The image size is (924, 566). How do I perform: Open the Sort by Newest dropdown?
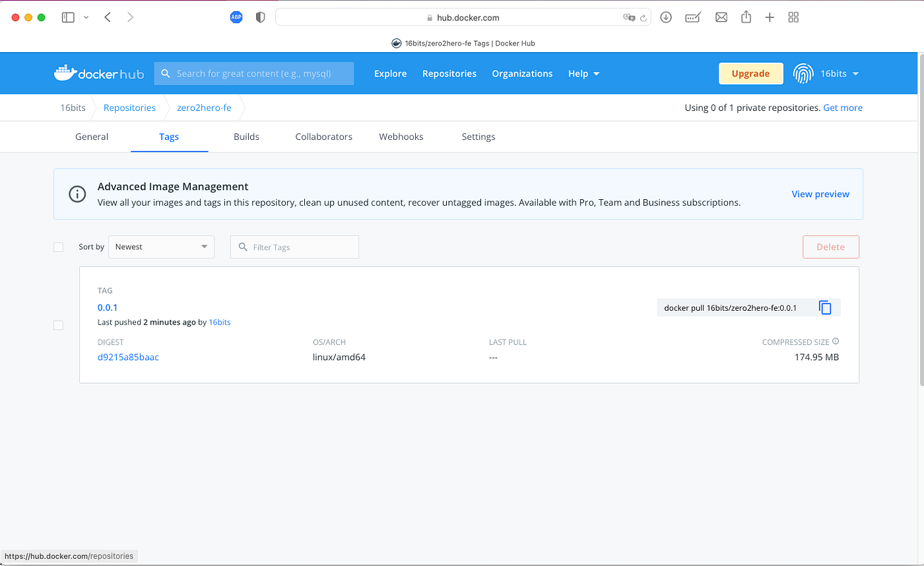point(161,247)
